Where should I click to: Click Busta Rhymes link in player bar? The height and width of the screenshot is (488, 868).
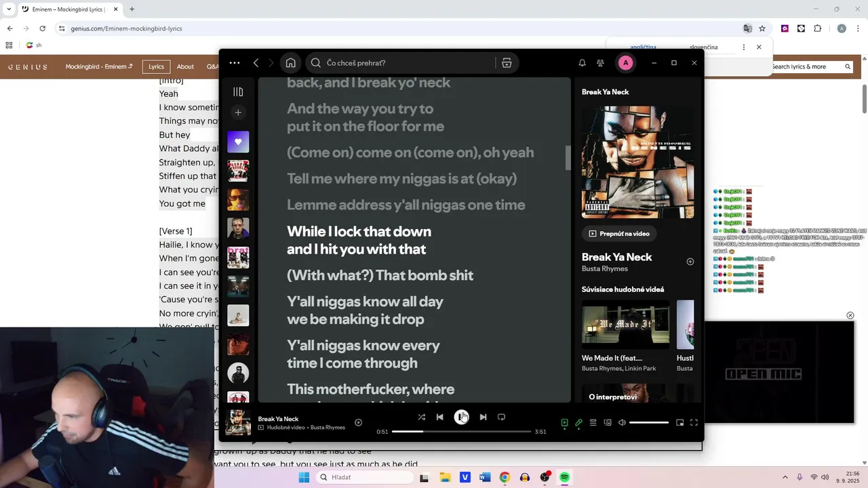(x=328, y=428)
